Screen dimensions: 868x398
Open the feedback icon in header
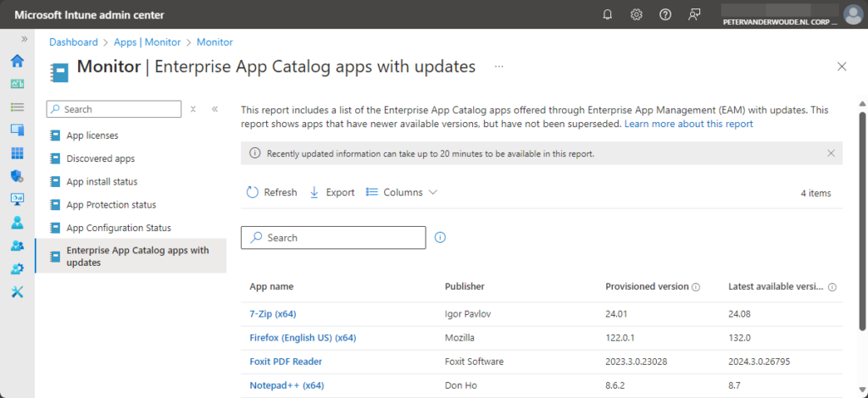pyautogui.click(x=695, y=14)
